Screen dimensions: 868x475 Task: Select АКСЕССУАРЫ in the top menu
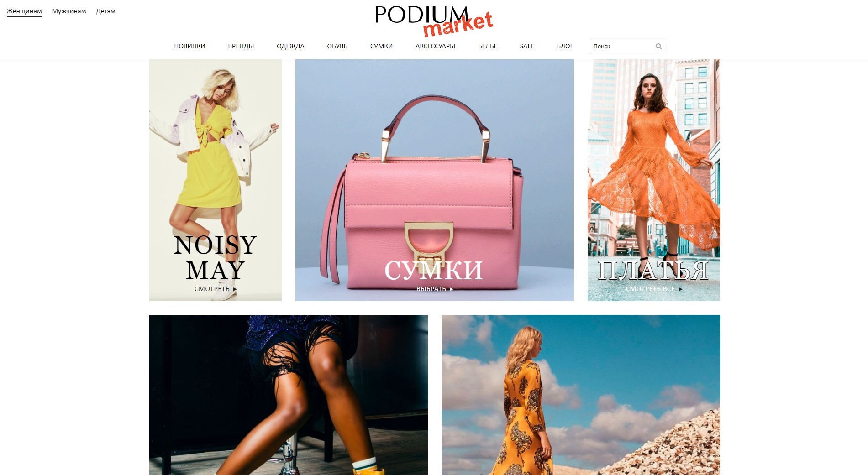coord(435,46)
